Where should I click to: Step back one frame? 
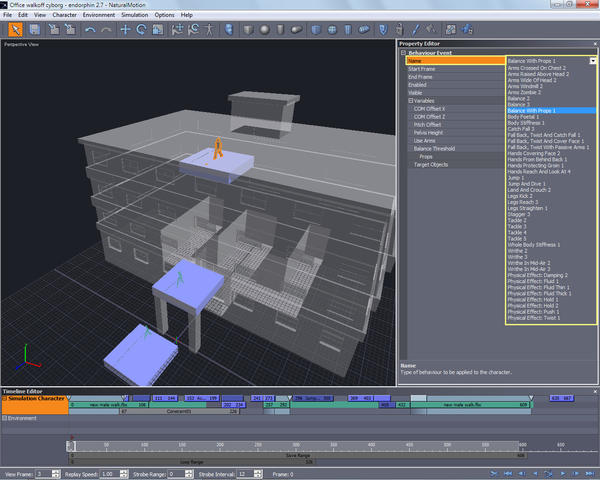tap(521, 474)
